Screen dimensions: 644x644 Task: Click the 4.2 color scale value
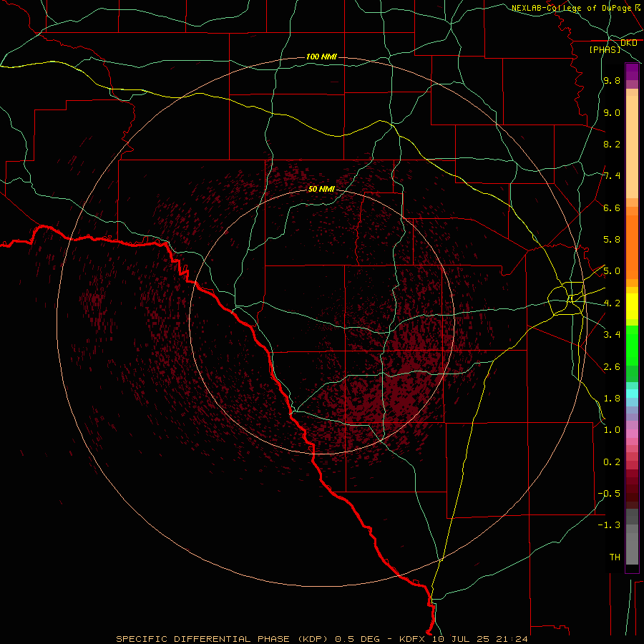(612, 303)
